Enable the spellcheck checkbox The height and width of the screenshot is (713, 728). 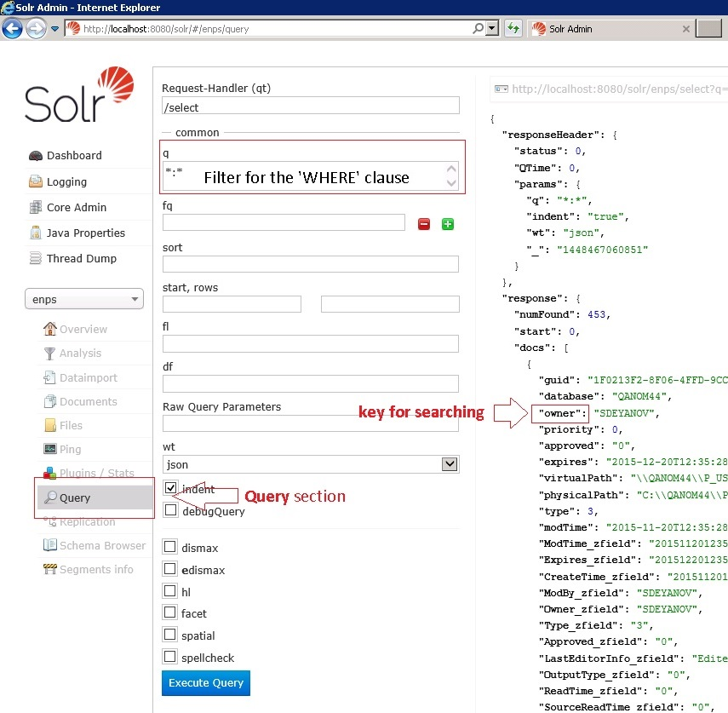[170, 656]
